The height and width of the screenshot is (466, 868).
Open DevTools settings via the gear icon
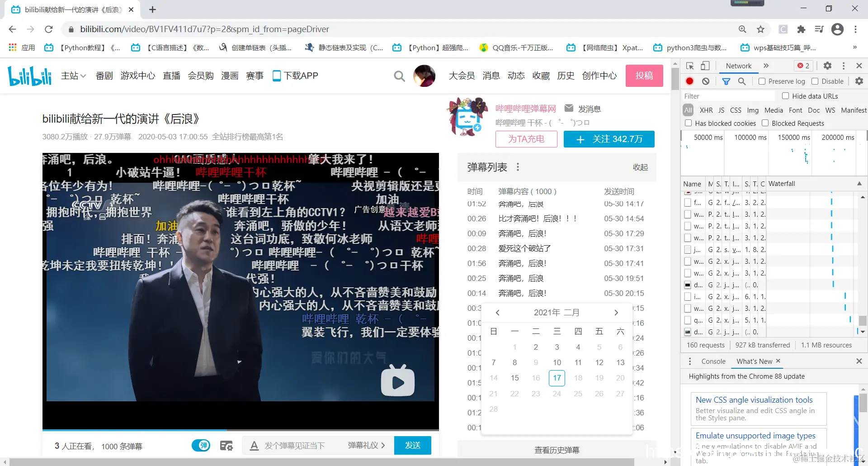(x=827, y=66)
